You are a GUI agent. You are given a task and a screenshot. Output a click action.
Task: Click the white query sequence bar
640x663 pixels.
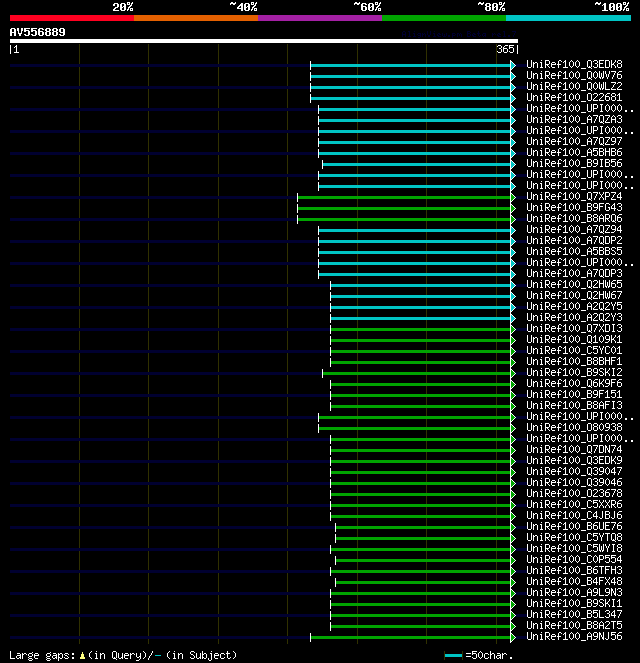click(x=264, y=41)
